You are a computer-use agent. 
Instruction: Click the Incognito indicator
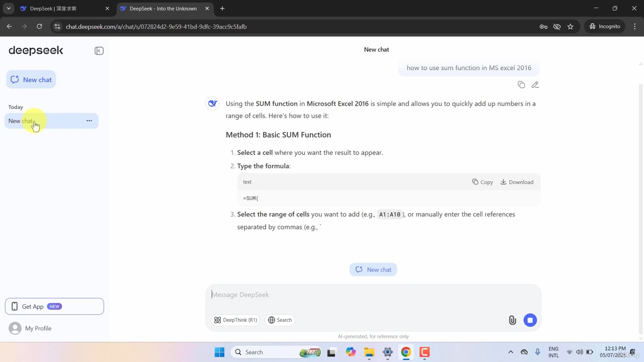click(x=605, y=27)
